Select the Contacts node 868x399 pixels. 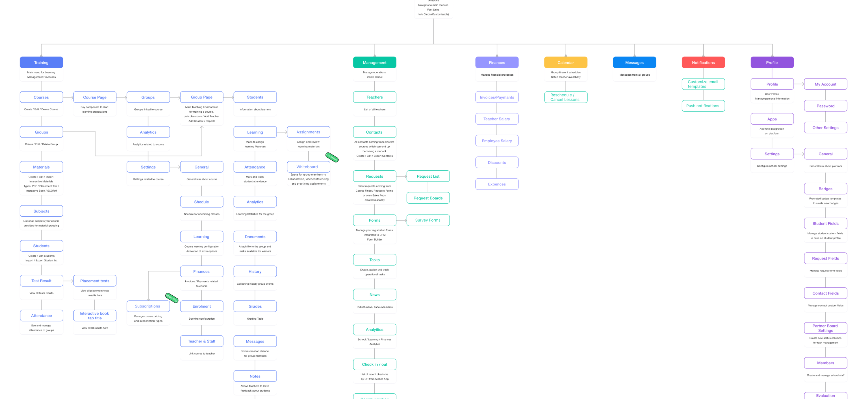(374, 132)
